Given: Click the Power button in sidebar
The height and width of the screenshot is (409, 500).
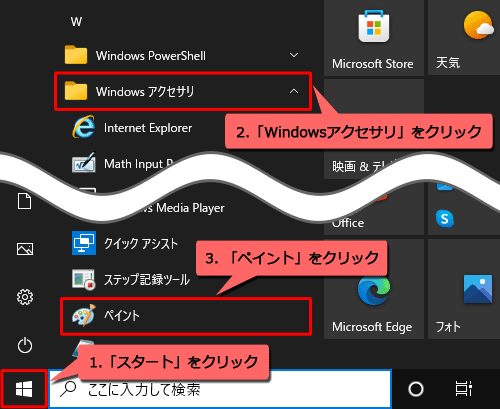Looking at the screenshot, I should tap(25, 345).
